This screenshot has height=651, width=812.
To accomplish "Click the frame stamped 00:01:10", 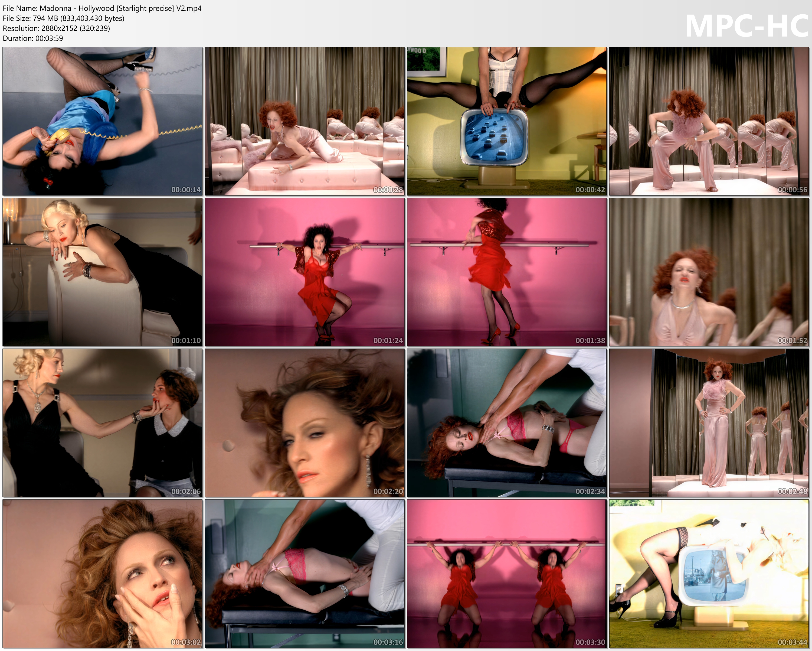I will pos(102,272).
